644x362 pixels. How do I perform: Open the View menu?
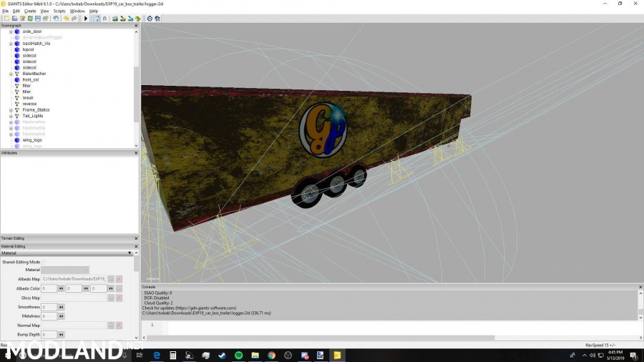tap(44, 11)
